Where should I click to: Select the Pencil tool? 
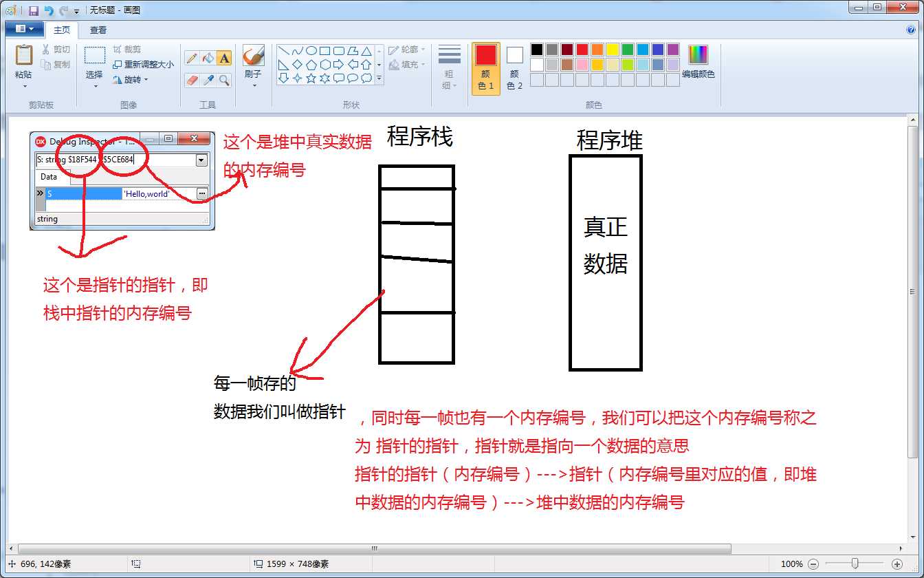192,58
